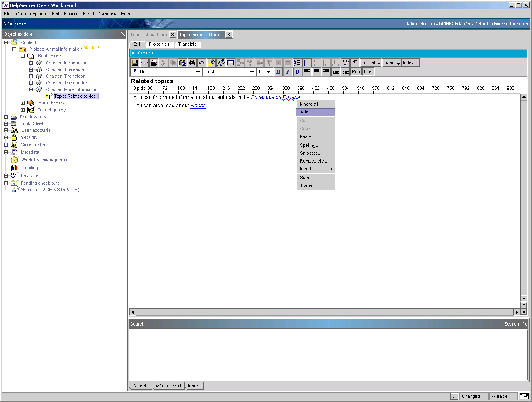The height and width of the screenshot is (402, 532).
Task: Click the Play button
Action: coord(368,72)
